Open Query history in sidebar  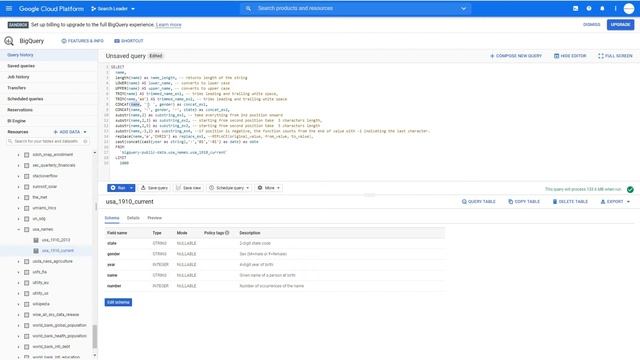click(x=49, y=55)
